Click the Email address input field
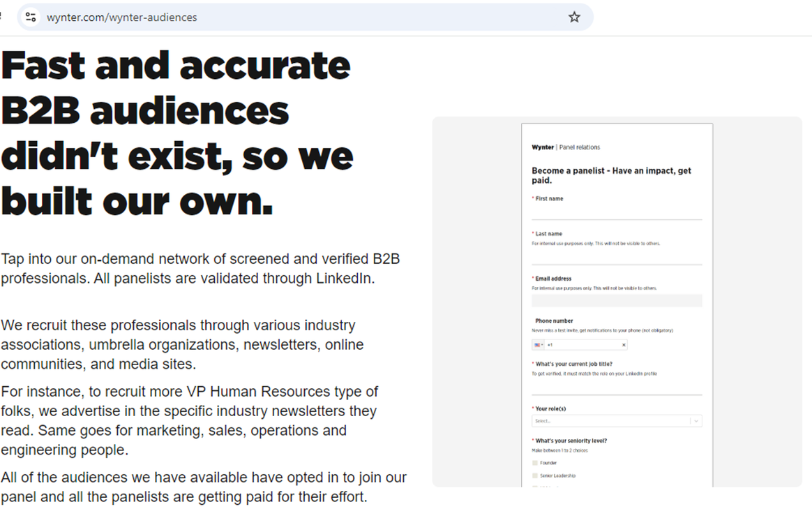 point(617,301)
